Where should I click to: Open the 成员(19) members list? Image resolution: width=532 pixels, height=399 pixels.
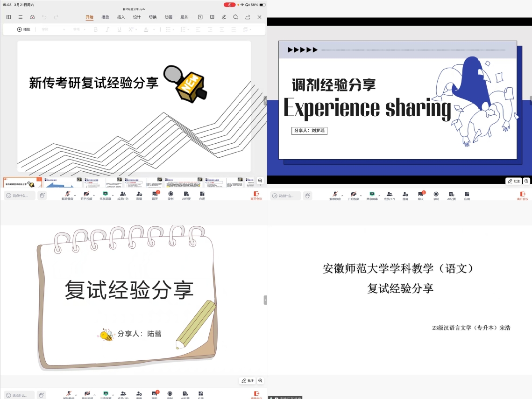(123, 195)
